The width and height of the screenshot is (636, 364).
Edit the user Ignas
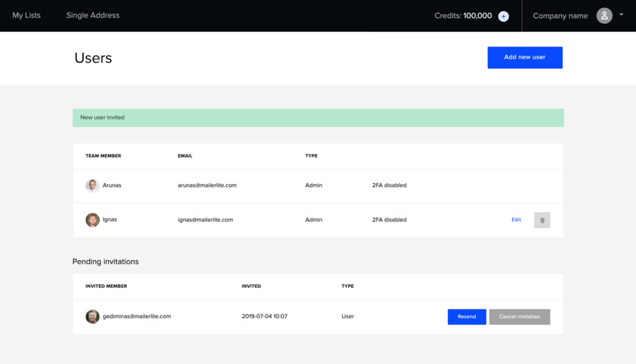(x=516, y=220)
